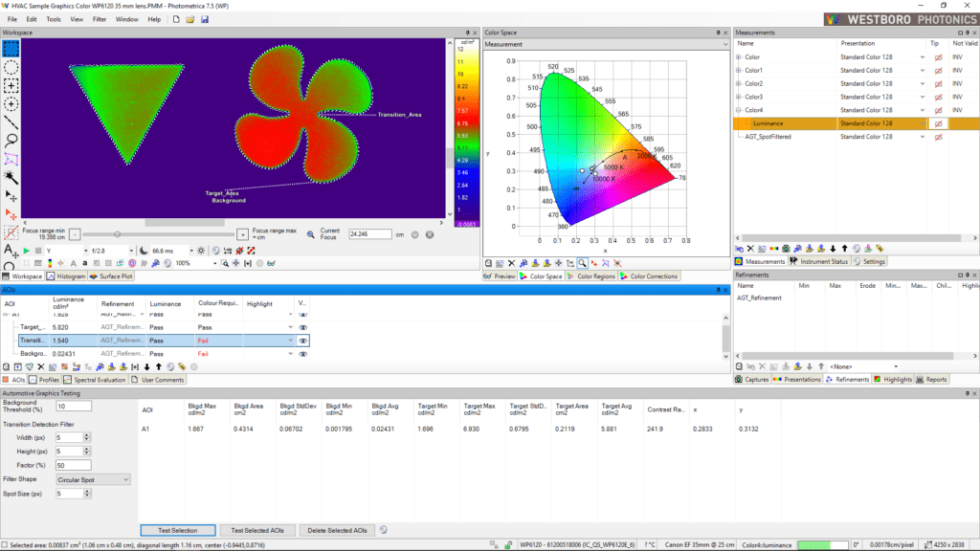Hide the Background AOI using its eye icon
This screenshot has width=980, height=551.
tap(302, 353)
